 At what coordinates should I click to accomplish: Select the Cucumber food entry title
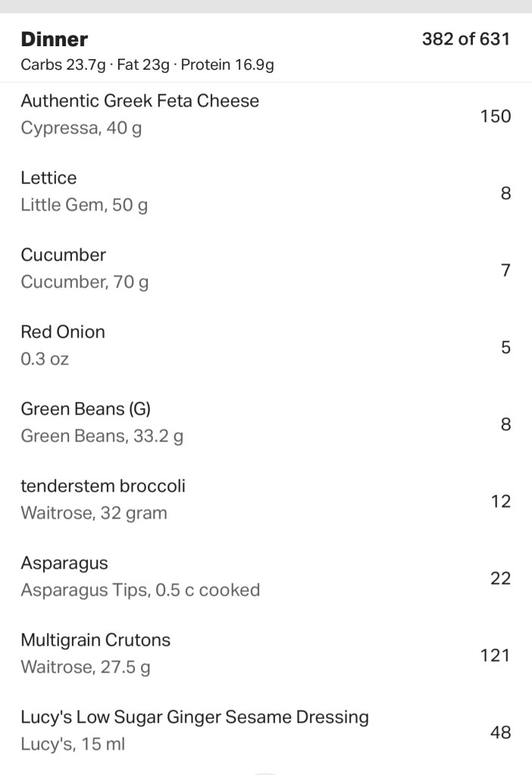[x=63, y=255]
